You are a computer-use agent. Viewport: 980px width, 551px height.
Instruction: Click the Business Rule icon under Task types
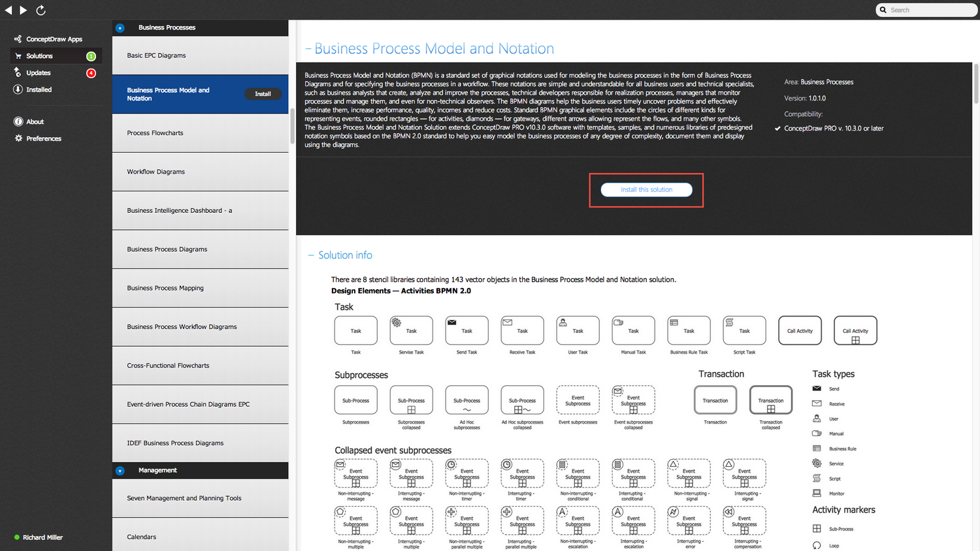click(817, 449)
